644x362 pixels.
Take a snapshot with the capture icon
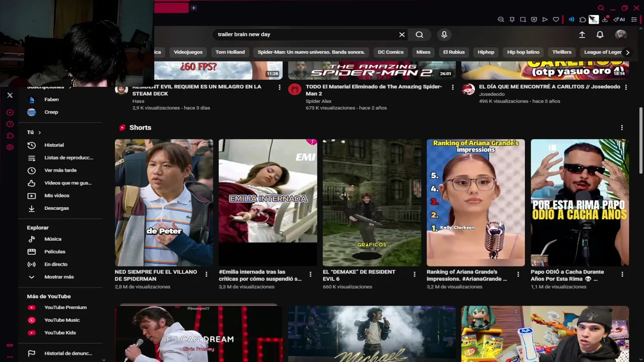[523, 20]
